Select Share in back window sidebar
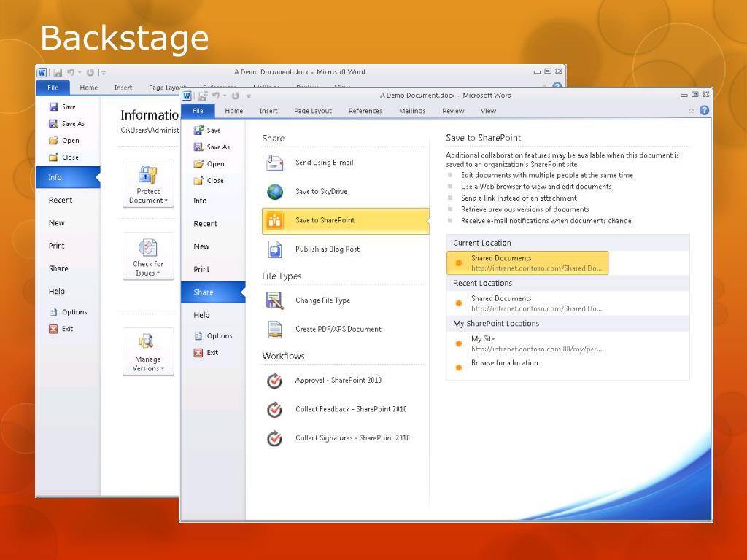 point(68,269)
